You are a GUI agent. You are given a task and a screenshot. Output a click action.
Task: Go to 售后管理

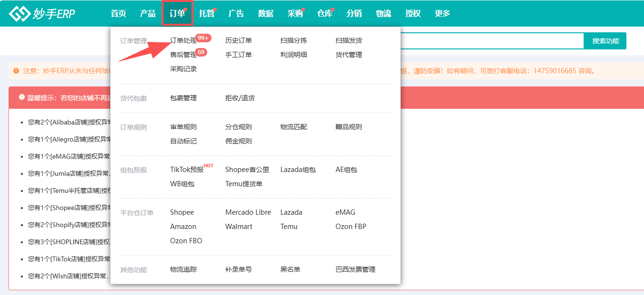[183, 55]
